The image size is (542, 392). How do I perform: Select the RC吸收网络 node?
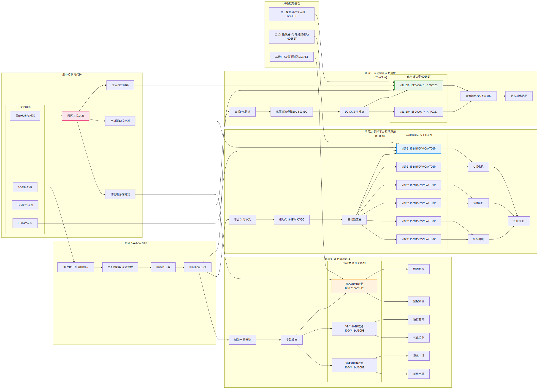pyautogui.click(x=25, y=223)
